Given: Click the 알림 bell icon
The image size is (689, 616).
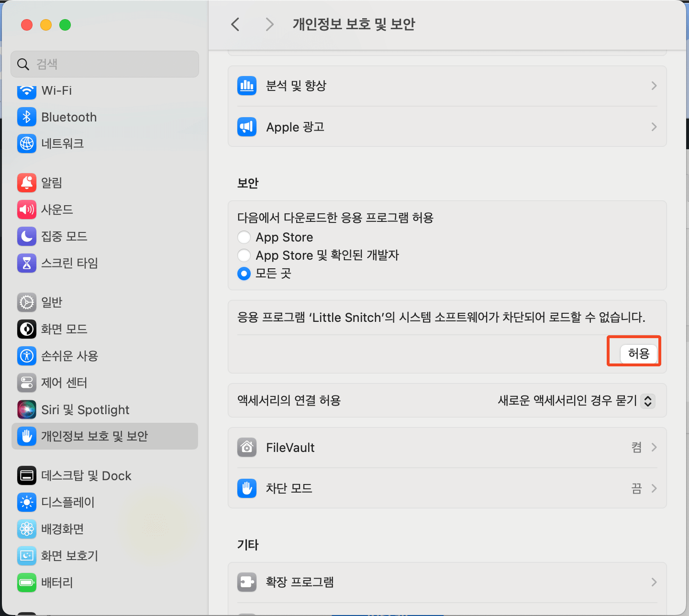Looking at the screenshot, I should pyautogui.click(x=27, y=183).
